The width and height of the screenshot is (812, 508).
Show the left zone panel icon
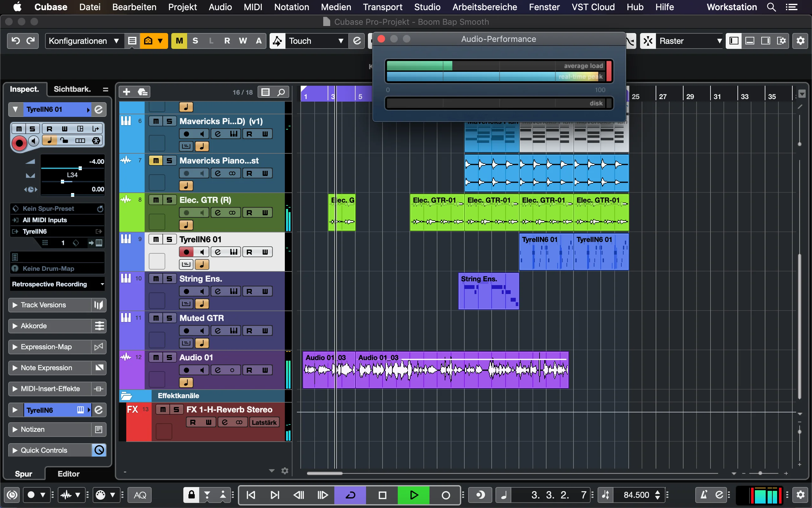734,41
